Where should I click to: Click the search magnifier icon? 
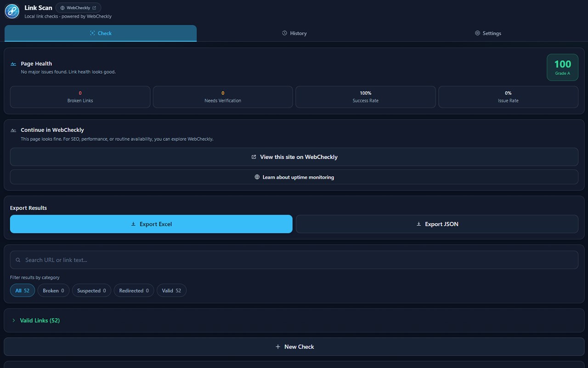click(x=18, y=260)
